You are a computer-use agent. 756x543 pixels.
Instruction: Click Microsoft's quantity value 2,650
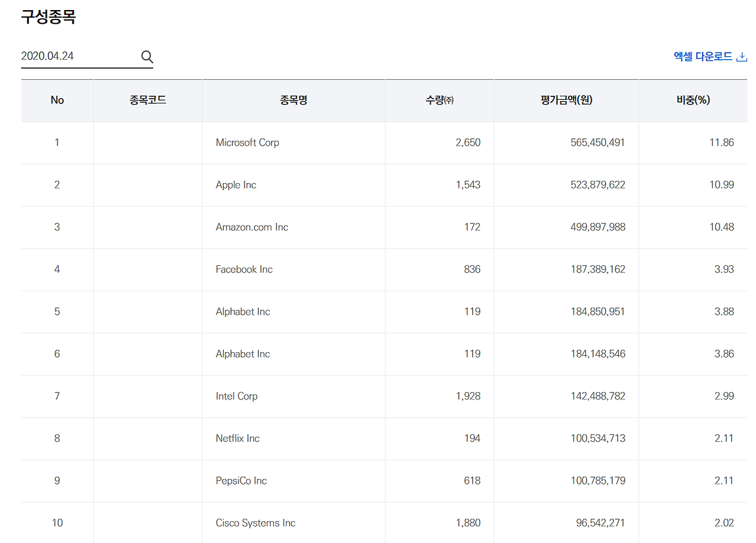(468, 142)
